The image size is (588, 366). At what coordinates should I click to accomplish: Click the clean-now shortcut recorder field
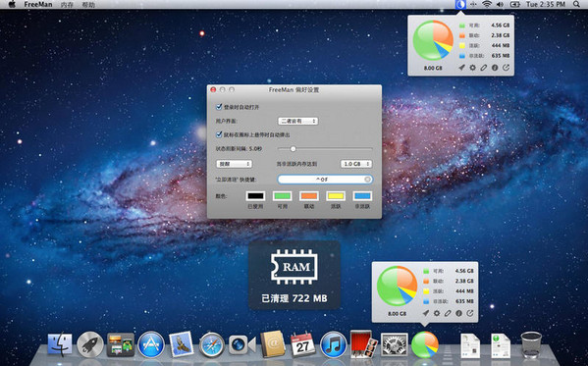pyautogui.click(x=325, y=180)
